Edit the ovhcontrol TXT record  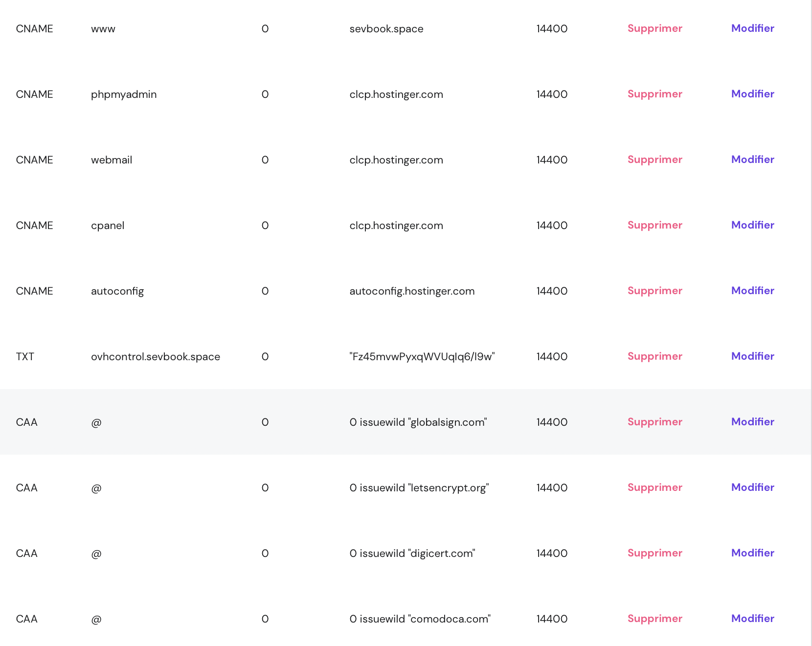pyautogui.click(x=752, y=356)
